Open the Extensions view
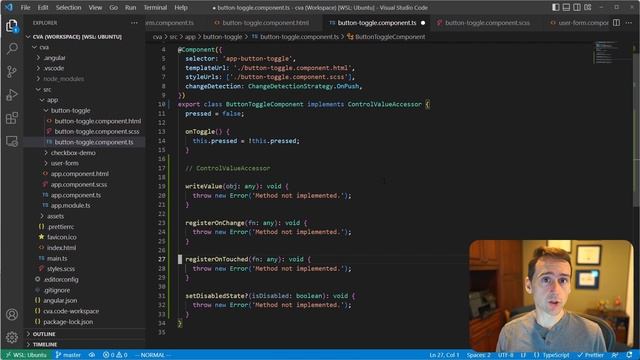The height and width of the screenshot is (360, 640). (x=12, y=118)
